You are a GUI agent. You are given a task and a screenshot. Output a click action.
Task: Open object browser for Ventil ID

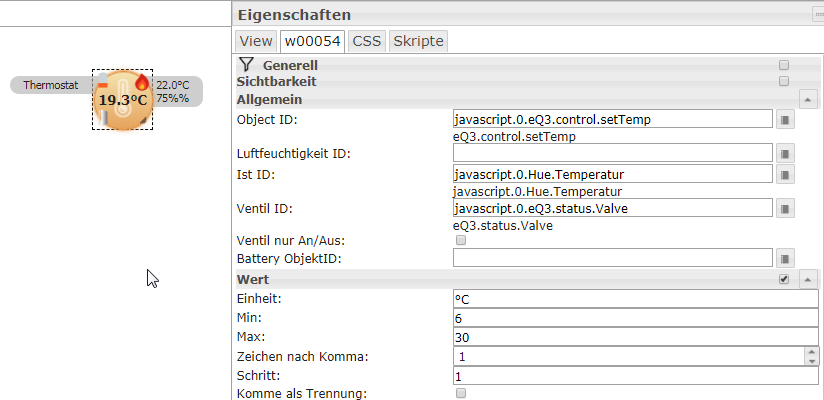(x=785, y=209)
